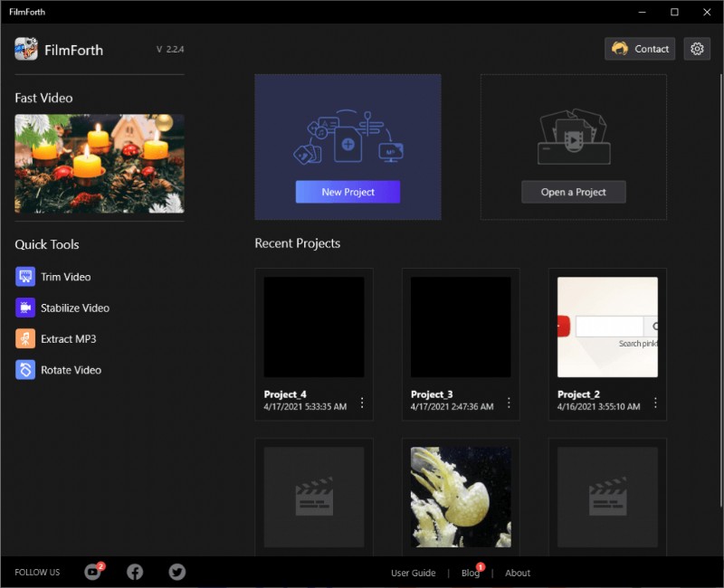Open FilmForth's YouTube channel icon
Viewport: 724px width, 588px height.
click(91, 572)
